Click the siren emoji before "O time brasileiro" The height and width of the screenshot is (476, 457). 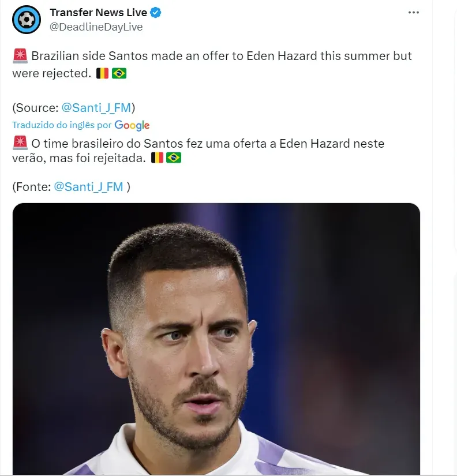coord(20,143)
